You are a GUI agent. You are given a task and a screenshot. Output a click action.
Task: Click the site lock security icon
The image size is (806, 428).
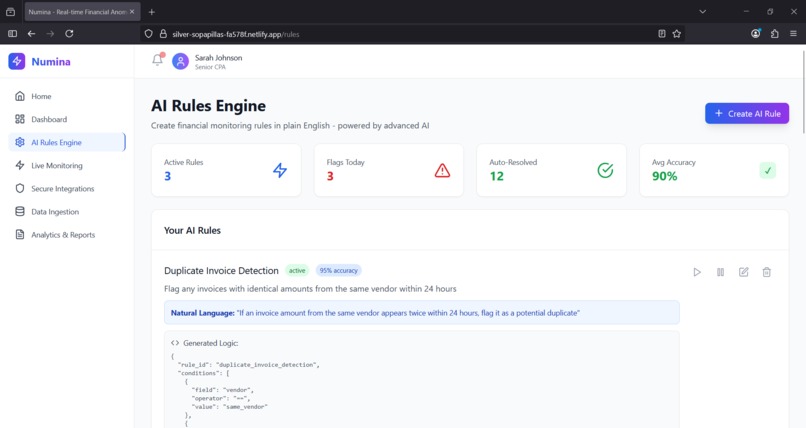pos(163,34)
